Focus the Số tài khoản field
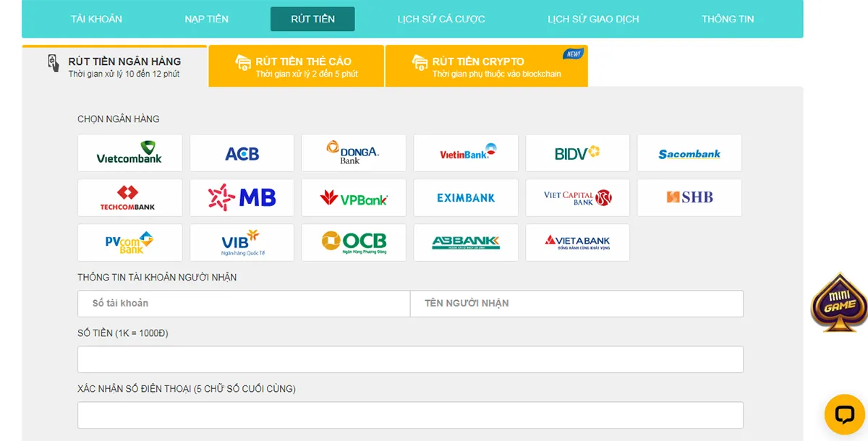This screenshot has height=441, width=868. [x=244, y=304]
